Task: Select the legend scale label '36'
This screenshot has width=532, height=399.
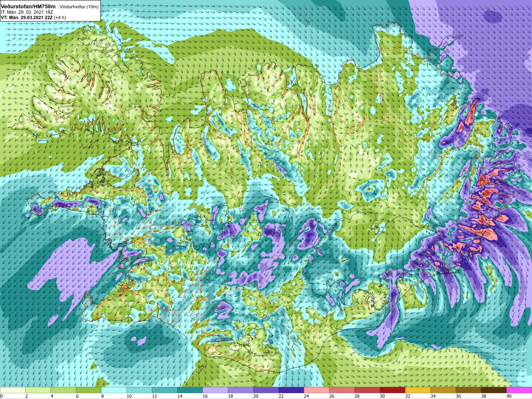Action: click(x=459, y=396)
